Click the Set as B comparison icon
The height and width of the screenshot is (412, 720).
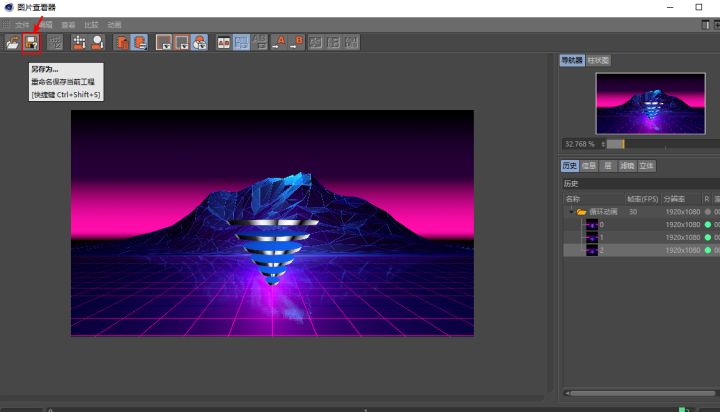pos(299,42)
